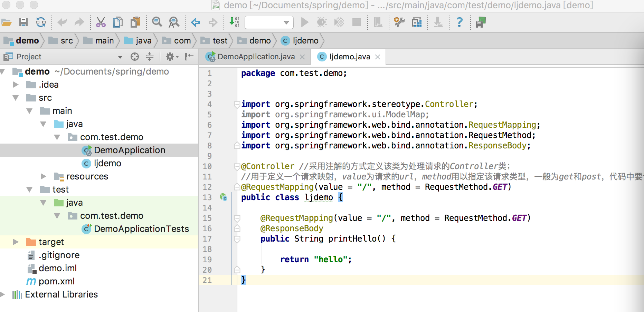The image size is (644, 312).
Task: Click the package com.test.demo statement
Action: coord(294,73)
